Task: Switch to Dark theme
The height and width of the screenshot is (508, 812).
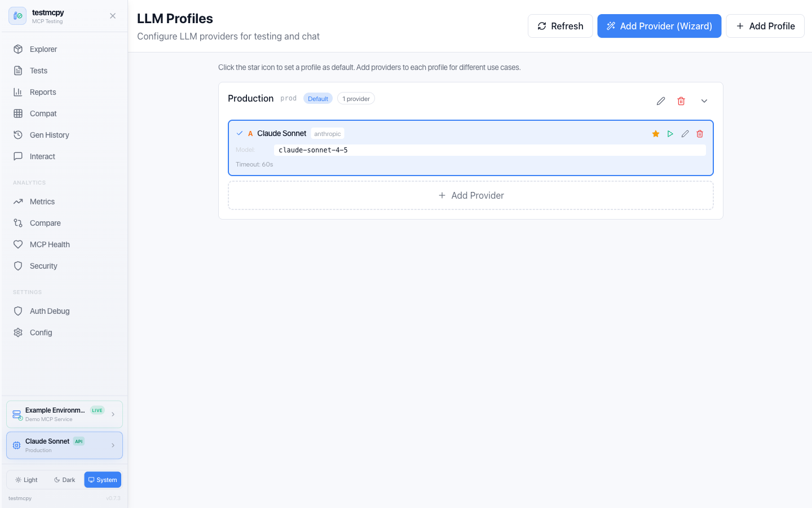Action: coord(64,480)
